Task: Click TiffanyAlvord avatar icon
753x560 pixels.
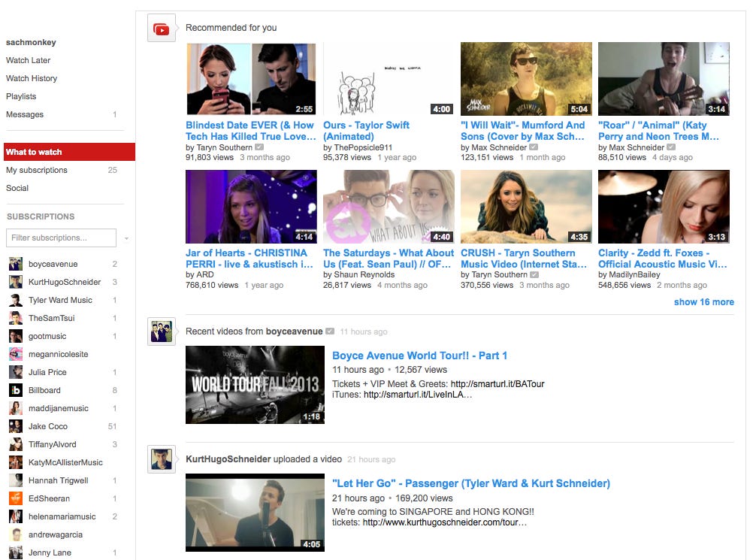Action: [x=16, y=444]
